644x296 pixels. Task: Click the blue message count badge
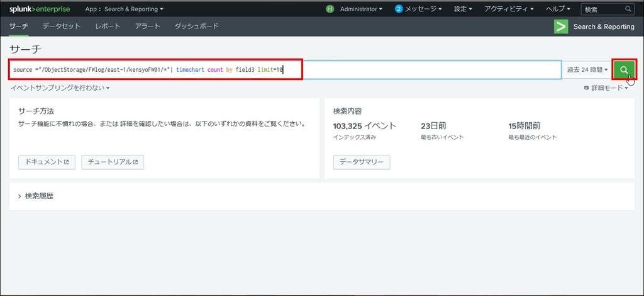tap(399, 9)
